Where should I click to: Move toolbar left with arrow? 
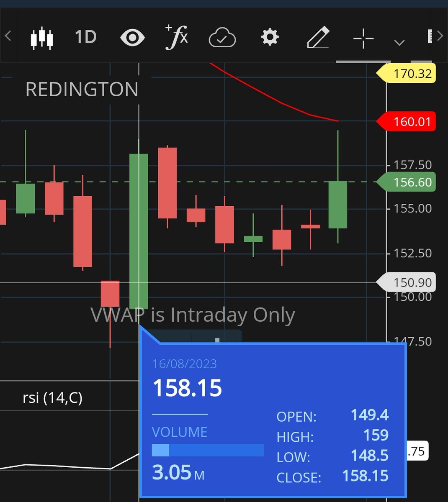pyautogui.click(x=8, y=36)
